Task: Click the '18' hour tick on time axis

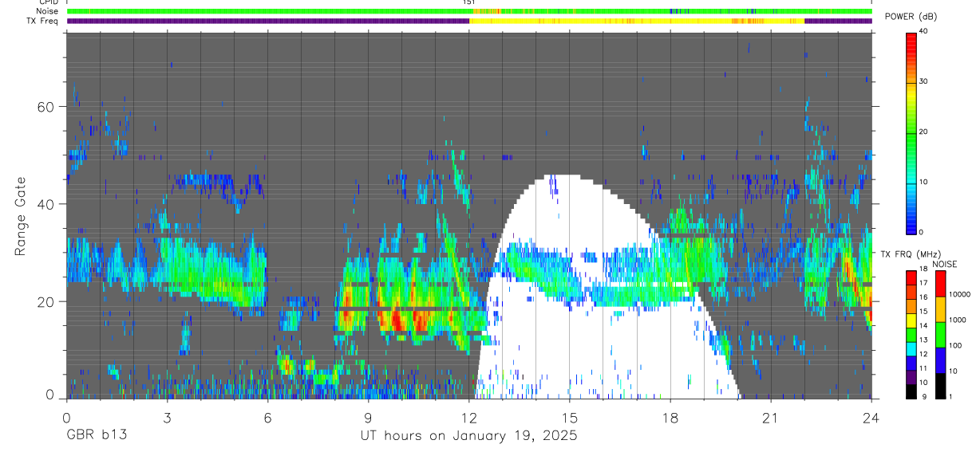Action: [670, 419]
